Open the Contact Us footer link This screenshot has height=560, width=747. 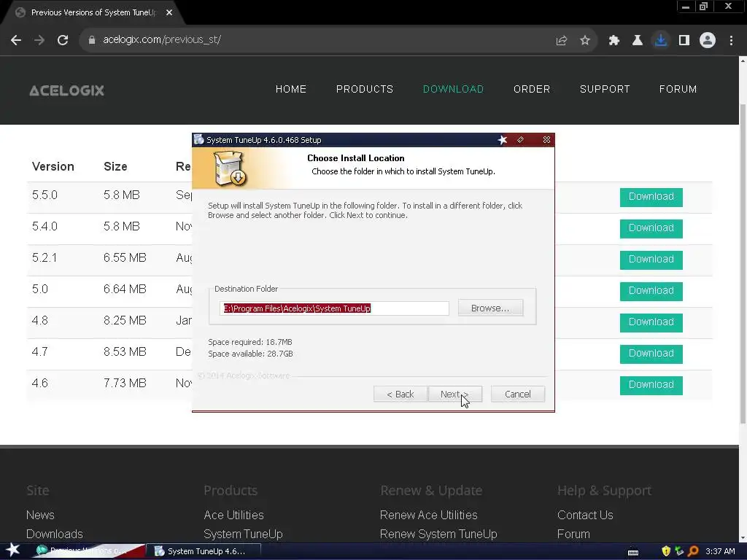[x=585, y=516]
